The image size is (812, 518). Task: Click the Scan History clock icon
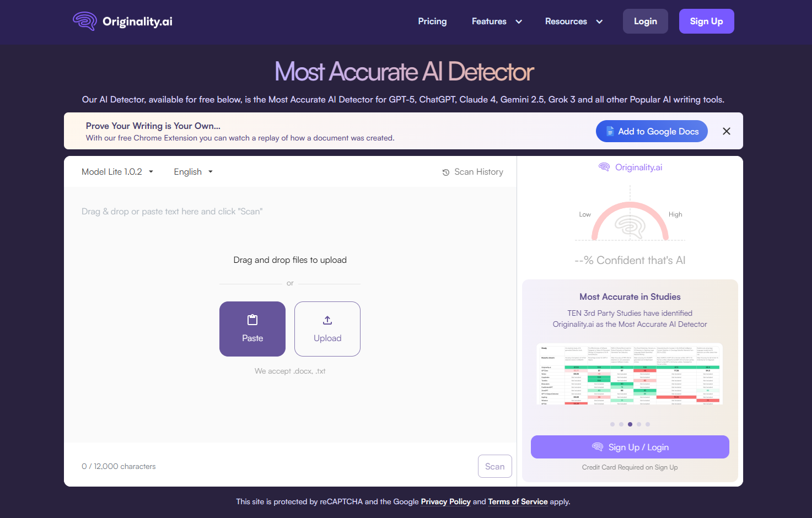(446, 172)
